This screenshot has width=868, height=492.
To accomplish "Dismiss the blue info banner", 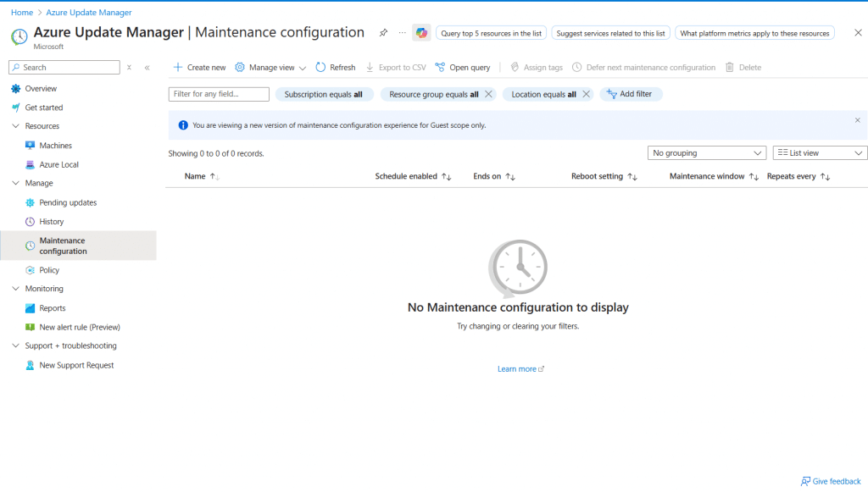I will click(x=857, y=120).
